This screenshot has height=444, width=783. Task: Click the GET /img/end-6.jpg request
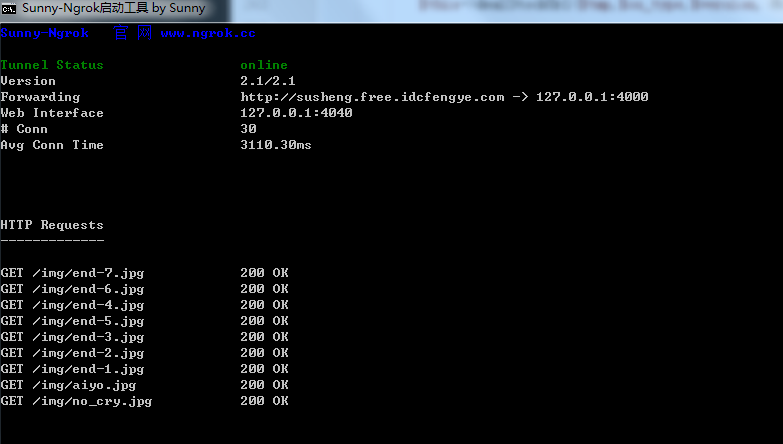click(x=72, y=289)
